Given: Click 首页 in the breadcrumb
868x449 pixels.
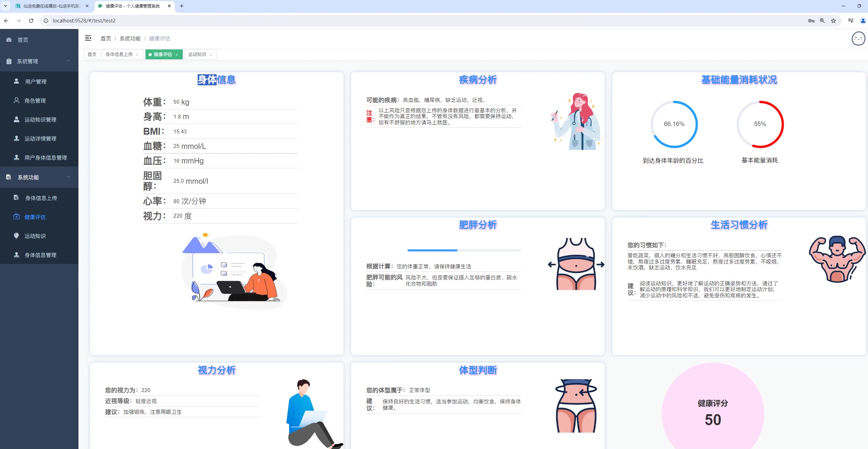Looking at the screenshot, I should (106, 38).
